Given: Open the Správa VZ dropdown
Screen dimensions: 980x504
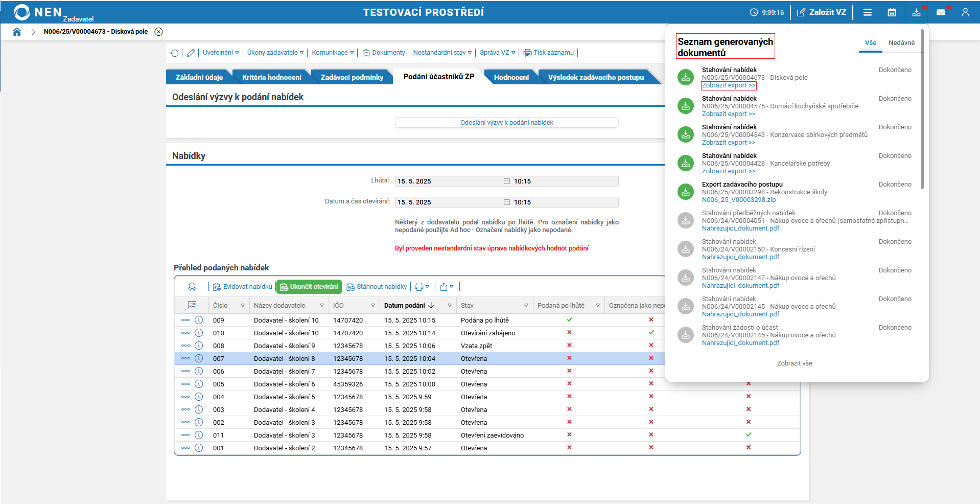Looking at the screenshot, I should (x=497, y=53).
